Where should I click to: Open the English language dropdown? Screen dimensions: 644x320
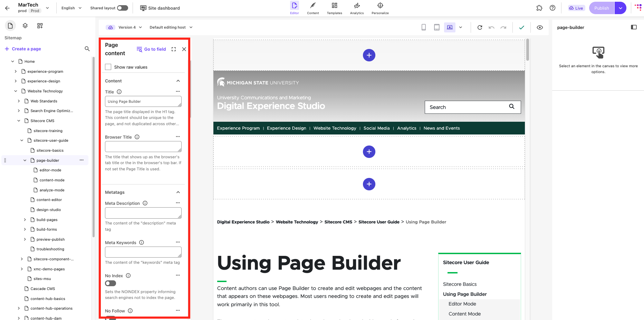pyautogui.click(x=71, y=8)
